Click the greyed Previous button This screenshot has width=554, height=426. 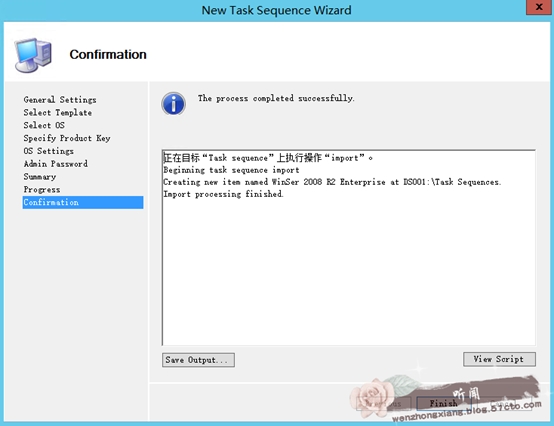click(383, 403)
